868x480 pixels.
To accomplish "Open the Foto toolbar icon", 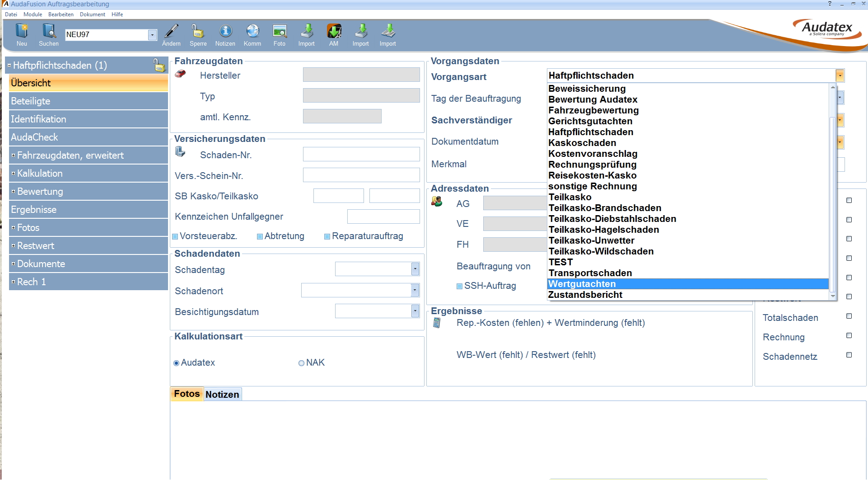I will point(280,31).
